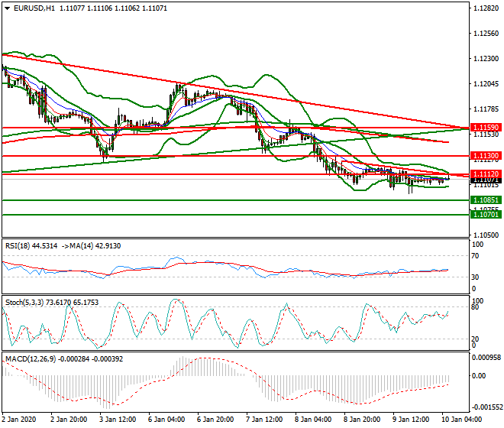
Task: Select the Stochastic 80 level scale label
Action: tap(475, 307)
